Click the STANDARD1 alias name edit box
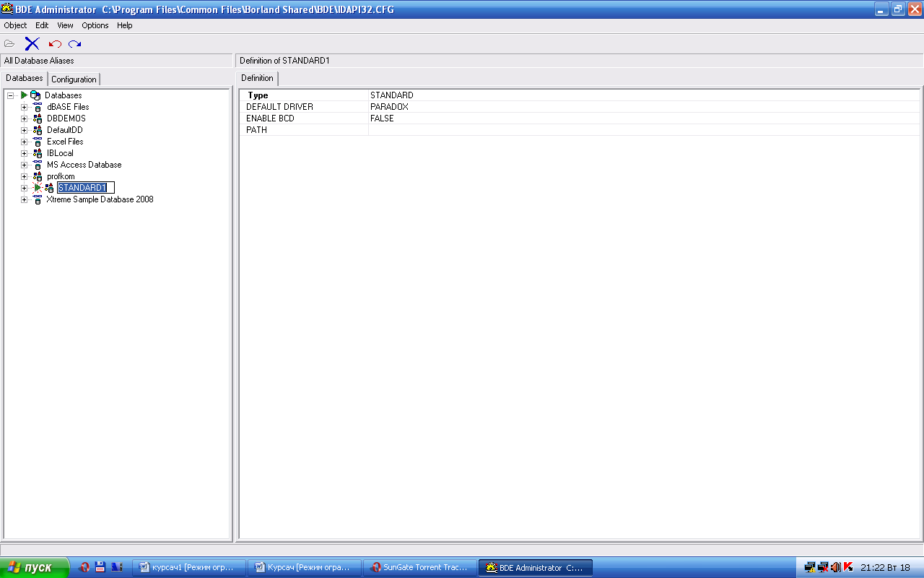Screen dimensions: 924x578 [85, 188]
